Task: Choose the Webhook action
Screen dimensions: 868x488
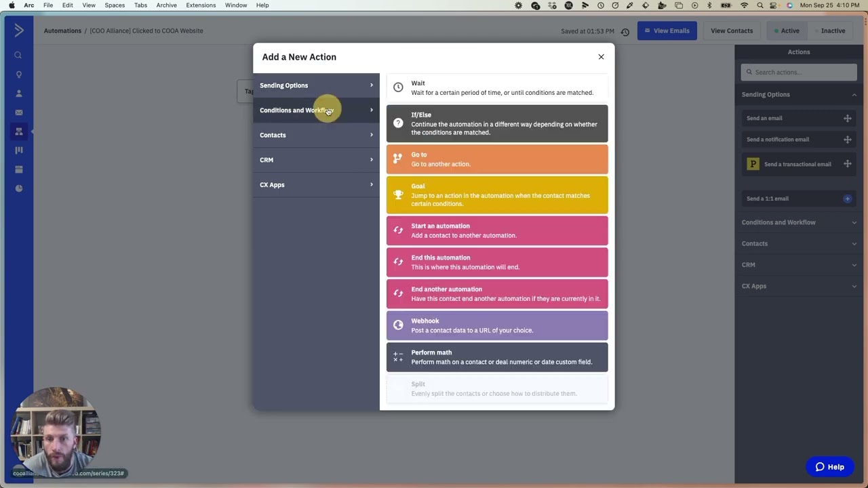Action: point(497,325)
